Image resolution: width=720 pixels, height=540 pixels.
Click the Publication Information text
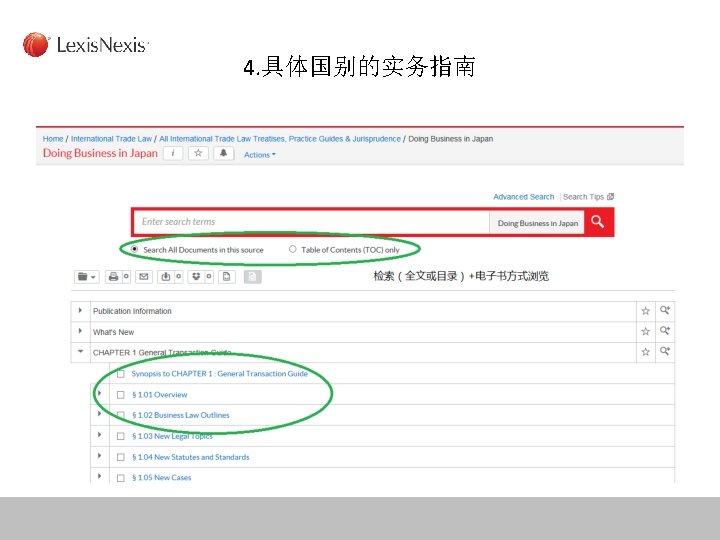132,311
